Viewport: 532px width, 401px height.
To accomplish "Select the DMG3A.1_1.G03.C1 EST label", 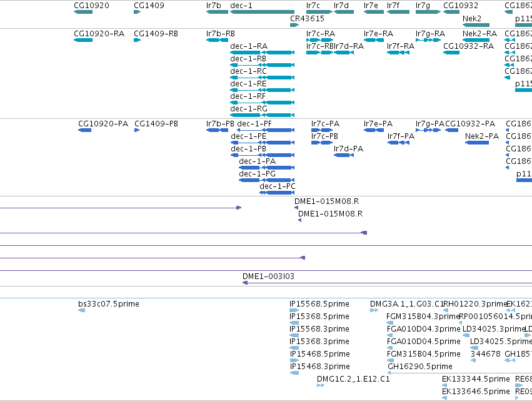I will coord(407,304).
